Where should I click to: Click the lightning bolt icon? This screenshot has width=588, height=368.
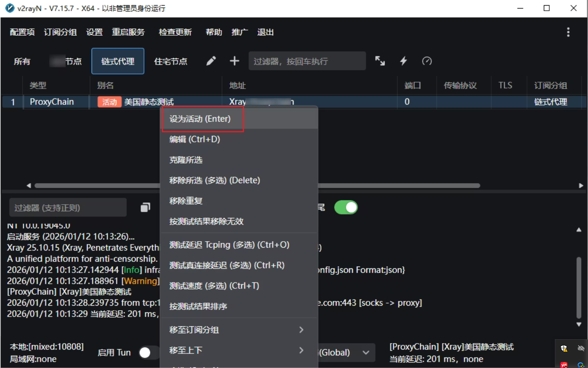point(403,61)
